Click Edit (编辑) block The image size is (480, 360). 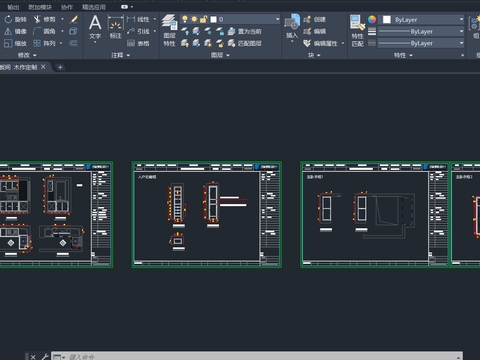[x=314, y=31]
